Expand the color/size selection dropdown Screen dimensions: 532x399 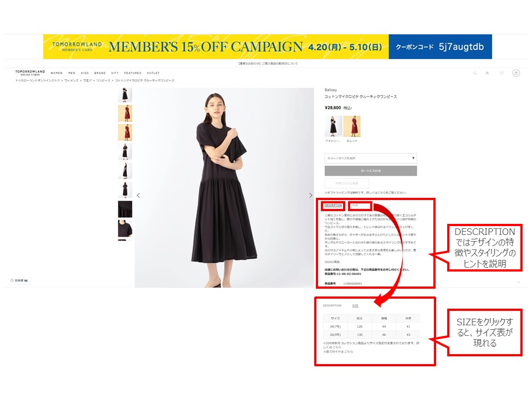click(371, 158)
